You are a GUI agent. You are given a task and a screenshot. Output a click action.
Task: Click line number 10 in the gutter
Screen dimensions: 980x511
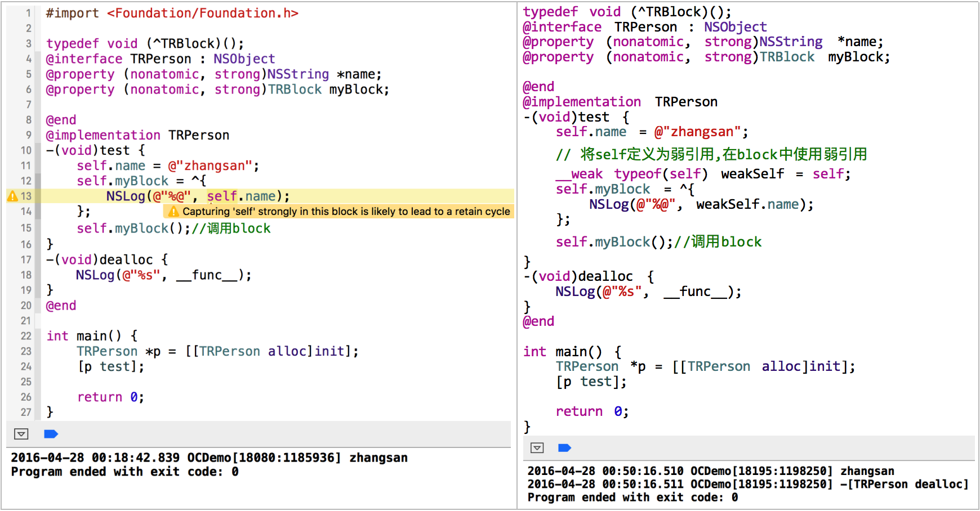click(x=26, y=150)
